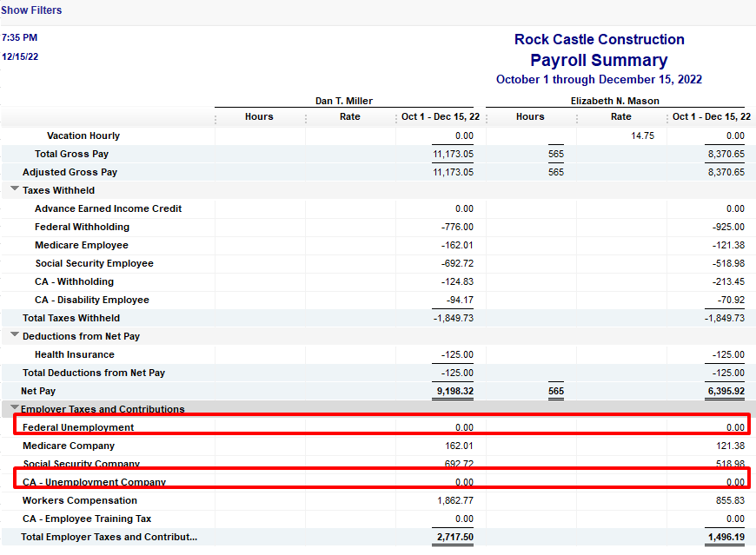Collapse the Taxes Withheld section
This screenshot has height=555, width=756.
[15, 189]
